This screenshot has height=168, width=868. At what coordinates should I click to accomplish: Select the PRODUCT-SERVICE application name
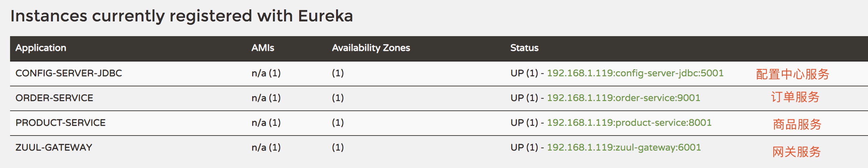pyautogui.click(x=61, y=122)
